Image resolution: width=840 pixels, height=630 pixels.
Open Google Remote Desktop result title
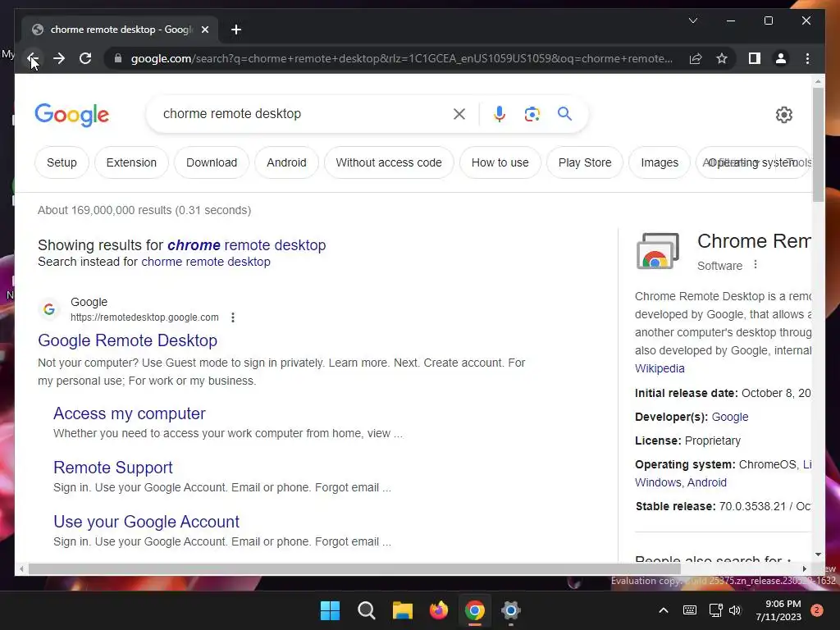click(x=127, y=340)
